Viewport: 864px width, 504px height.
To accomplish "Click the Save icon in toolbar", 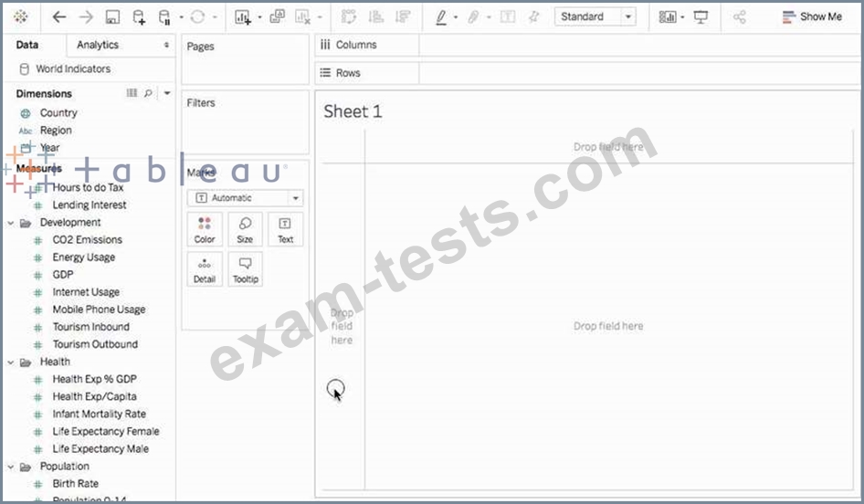I will (x=112, y=17).
